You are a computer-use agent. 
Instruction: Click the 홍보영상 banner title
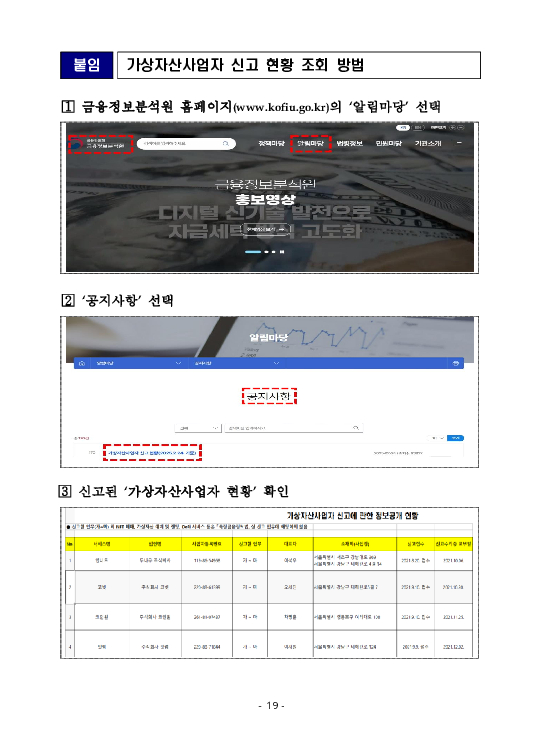(266, 199)
